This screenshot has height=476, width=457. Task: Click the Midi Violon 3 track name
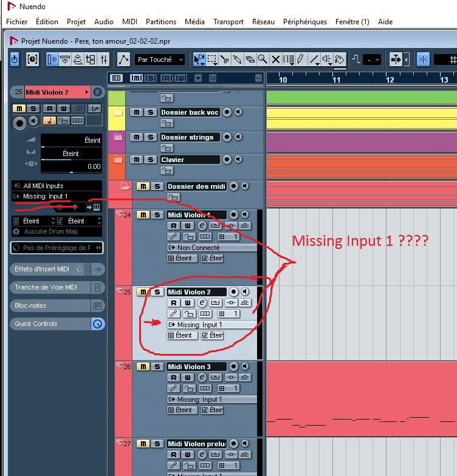(x=196, y=367)
